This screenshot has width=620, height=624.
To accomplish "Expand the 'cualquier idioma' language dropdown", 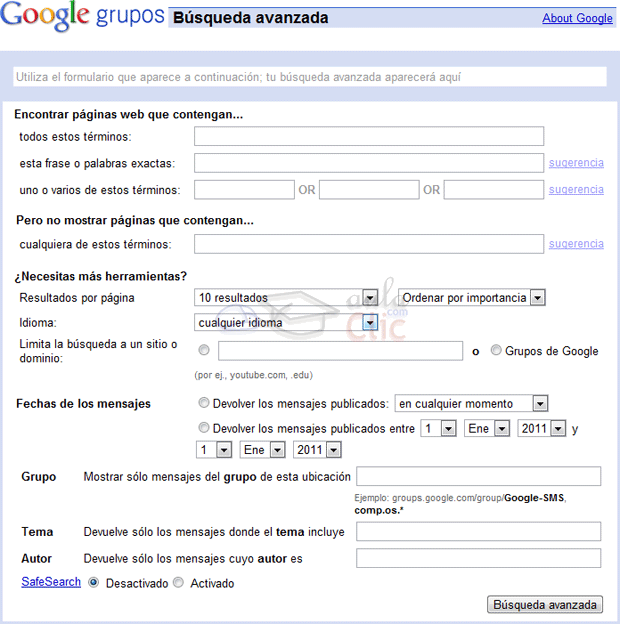I will [369, 323].
